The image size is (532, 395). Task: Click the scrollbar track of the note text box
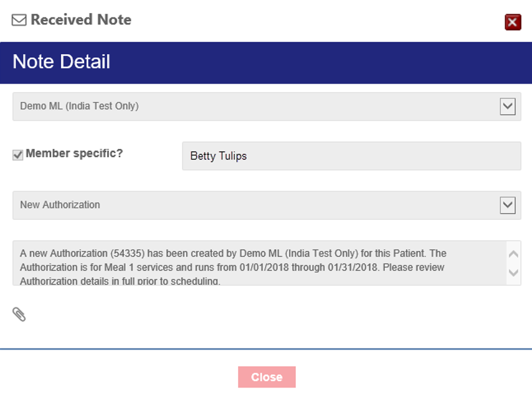tap(513, 264)
